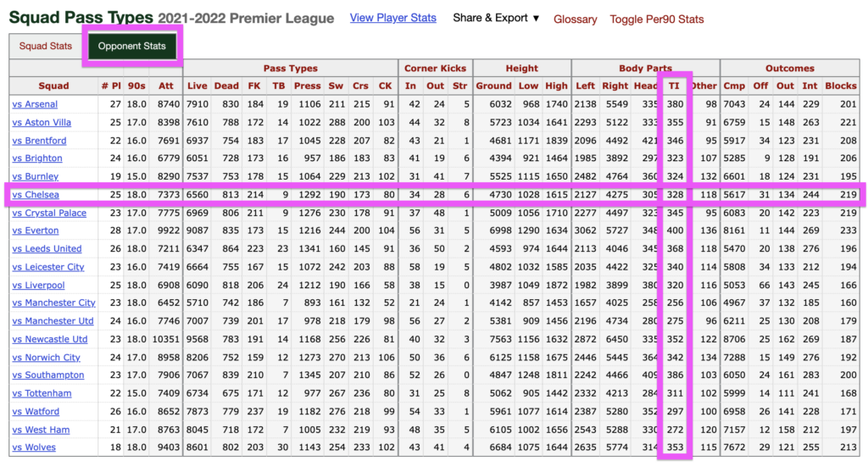
Task: Sort by the Int column header
Action: pos(810,86)
